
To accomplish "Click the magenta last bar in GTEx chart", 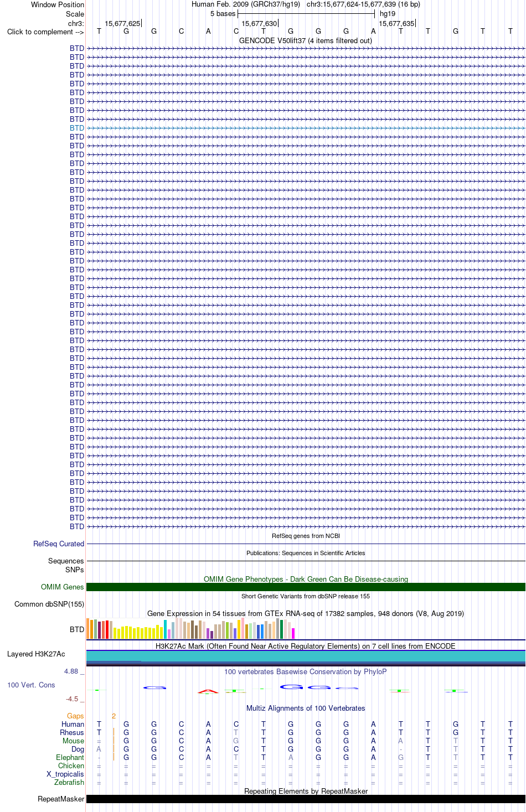I will click(x=293, y=633).
